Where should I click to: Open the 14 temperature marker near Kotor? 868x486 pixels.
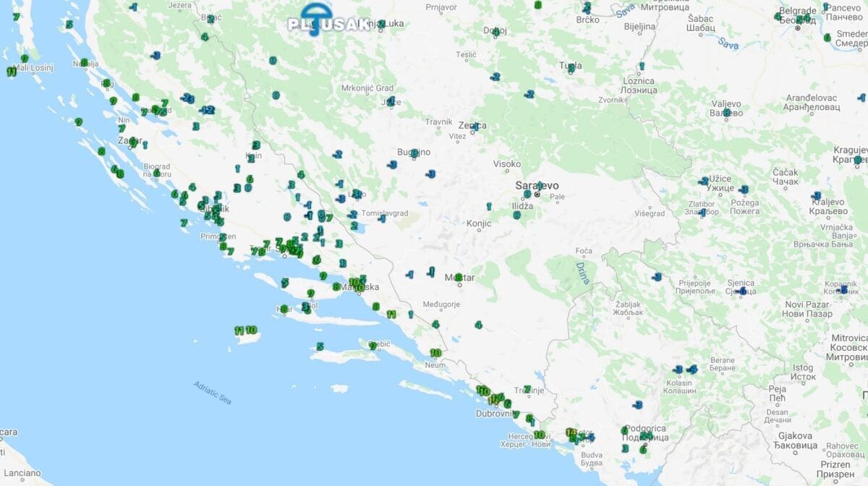(571, 432)
